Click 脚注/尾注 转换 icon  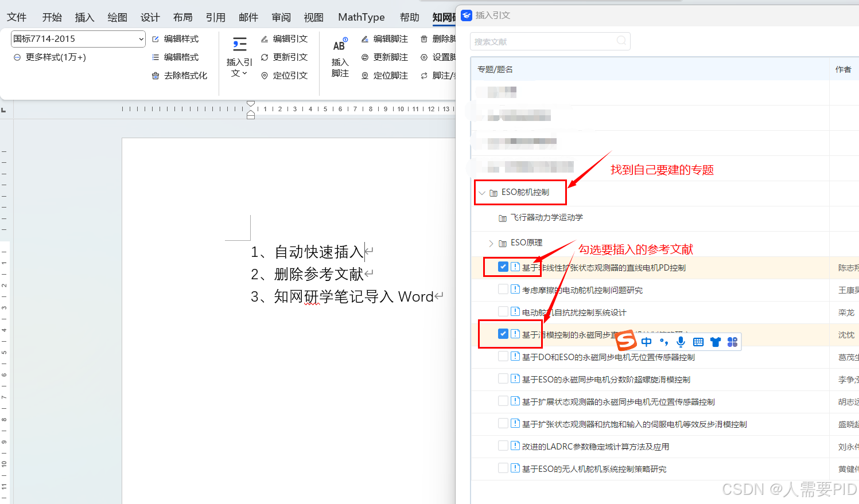pos(424,76)
